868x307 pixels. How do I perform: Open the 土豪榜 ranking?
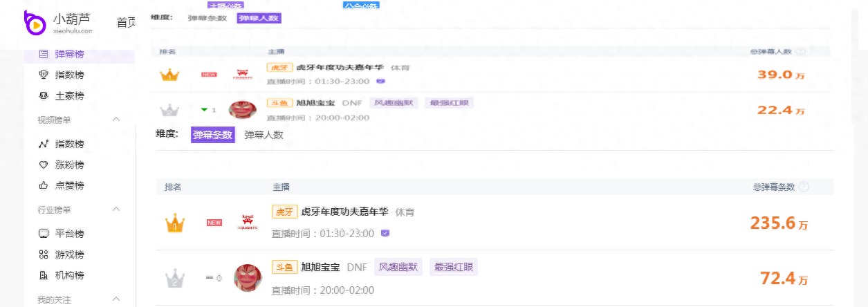coord(70,95)
